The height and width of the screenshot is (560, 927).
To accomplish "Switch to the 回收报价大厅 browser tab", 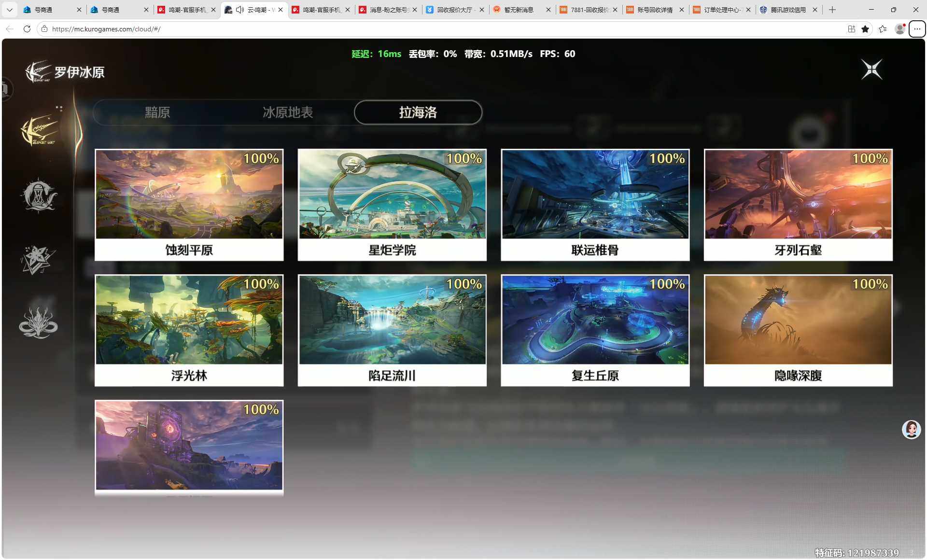I will pyautogui.click(x=456, y=10).
